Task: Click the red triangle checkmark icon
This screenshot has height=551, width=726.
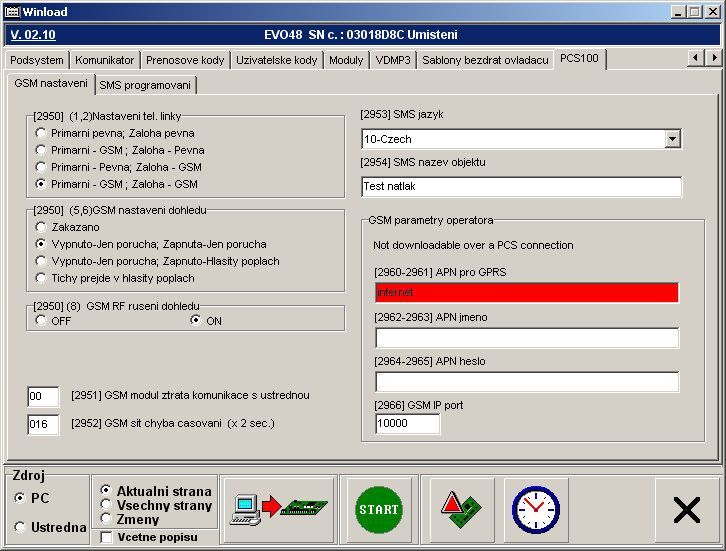Action: pyautogui.click(x=459, y=509)
